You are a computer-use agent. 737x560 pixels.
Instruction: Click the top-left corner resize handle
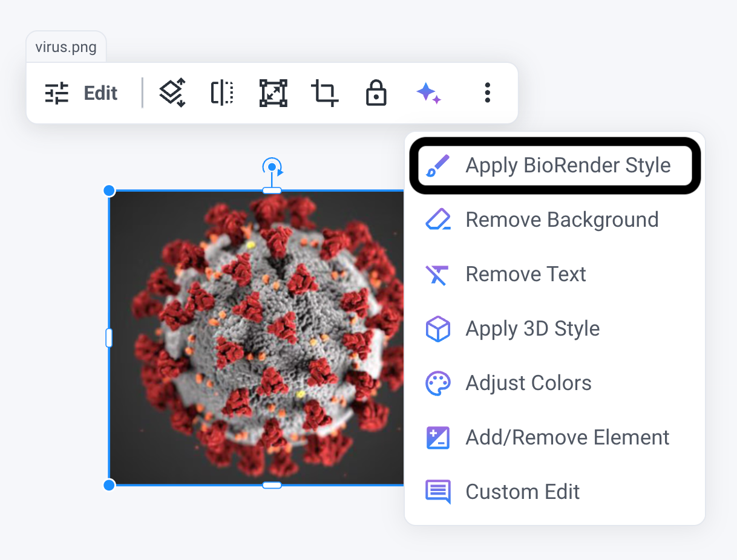tap(109, 190)
